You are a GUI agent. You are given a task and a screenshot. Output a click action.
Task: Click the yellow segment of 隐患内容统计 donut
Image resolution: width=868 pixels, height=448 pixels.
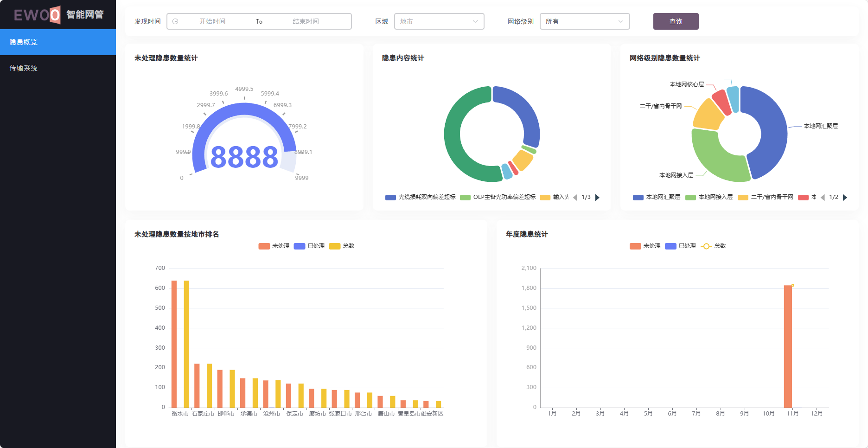coord(523,160)
